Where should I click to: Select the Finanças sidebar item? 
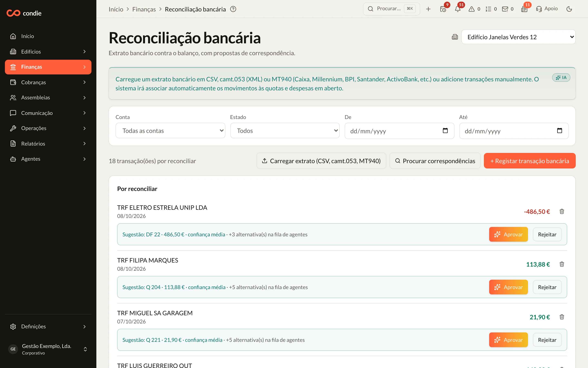point(48,67)
